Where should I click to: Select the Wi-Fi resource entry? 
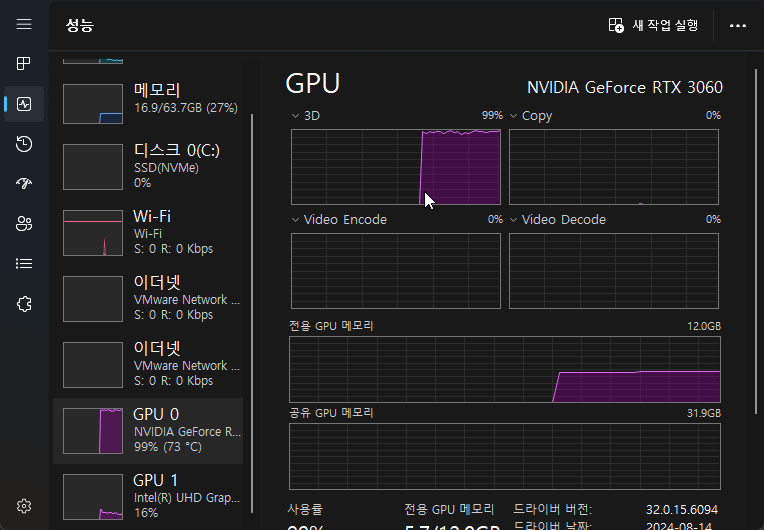148,232
